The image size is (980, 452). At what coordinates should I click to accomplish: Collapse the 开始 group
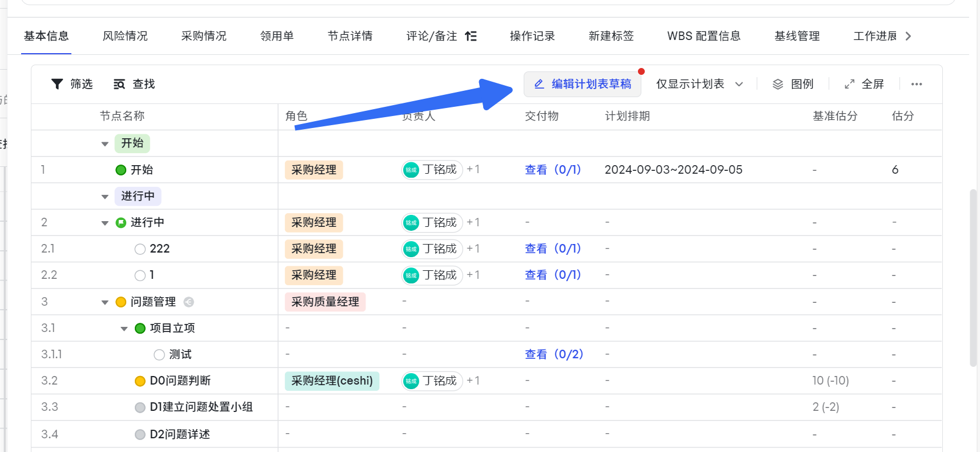105,144
